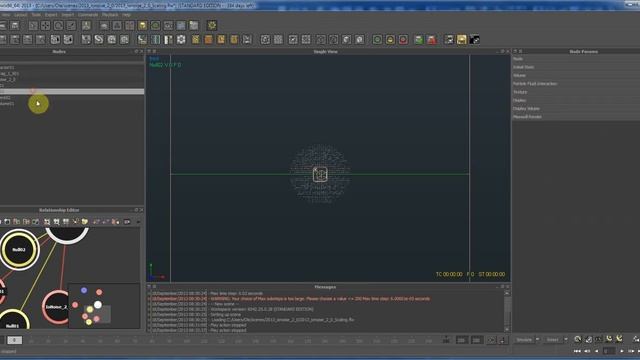Image resolution: width=640 pixels, height=360 pixels.
Task: Click the red circle icon in the toolbar
Action: (x=403, y=40)
